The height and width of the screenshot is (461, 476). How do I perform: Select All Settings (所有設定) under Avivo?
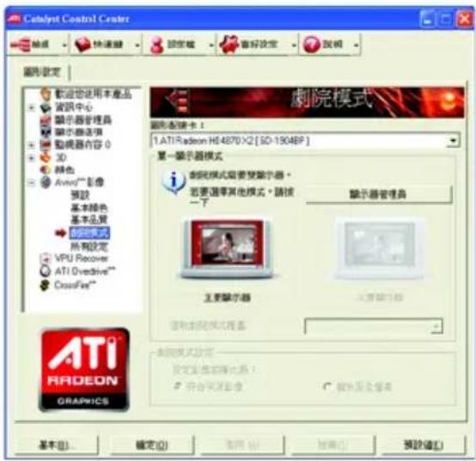coord(89,246)
